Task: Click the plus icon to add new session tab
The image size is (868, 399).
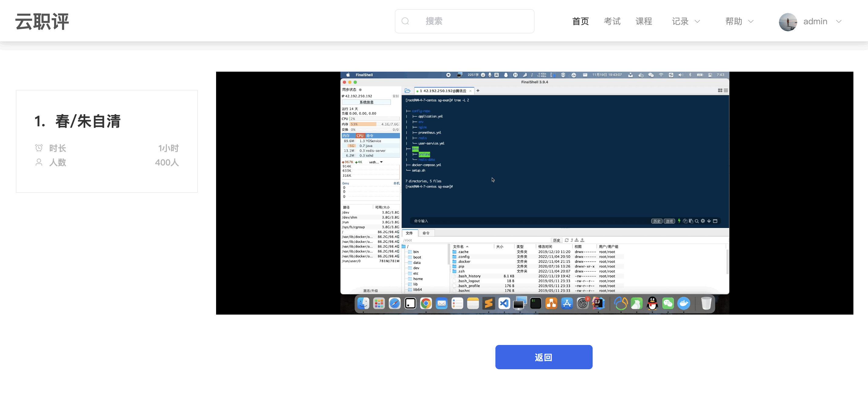Action: tap(478, 90)
